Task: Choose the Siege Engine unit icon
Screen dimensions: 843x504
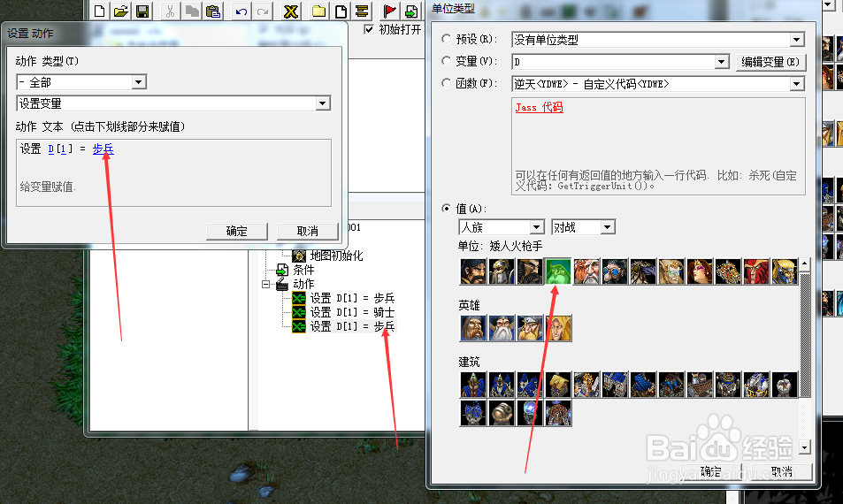Action: (728, 271)
